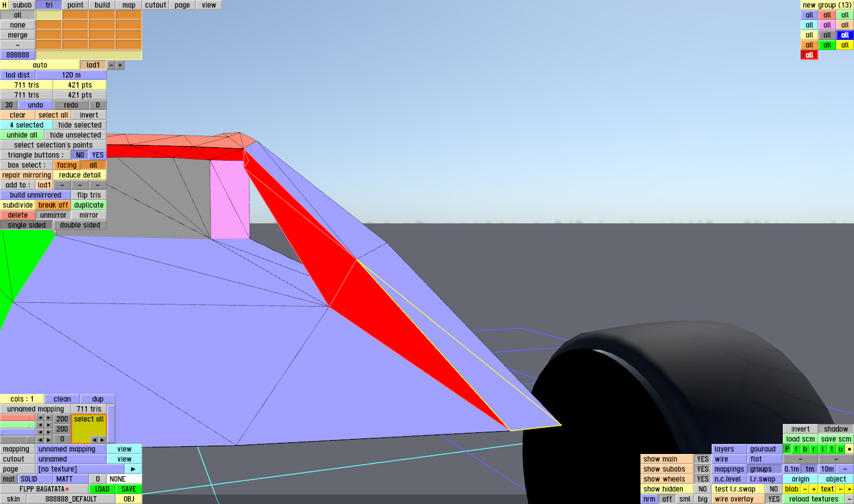Change the add to lod1 target
854x504 pixels.
point(44,185)
